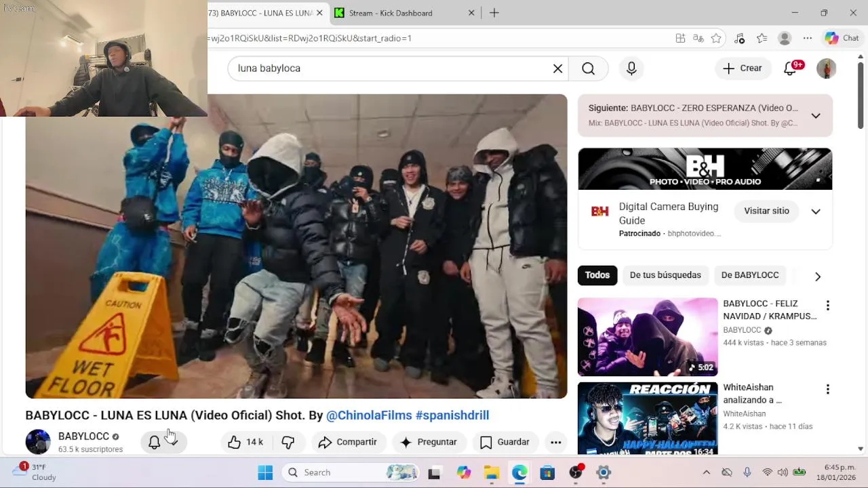Open Microsoft Store from the taskbar
Viewport: 868px width, 488px height.
pyautogui.click(x=547, y=473)
